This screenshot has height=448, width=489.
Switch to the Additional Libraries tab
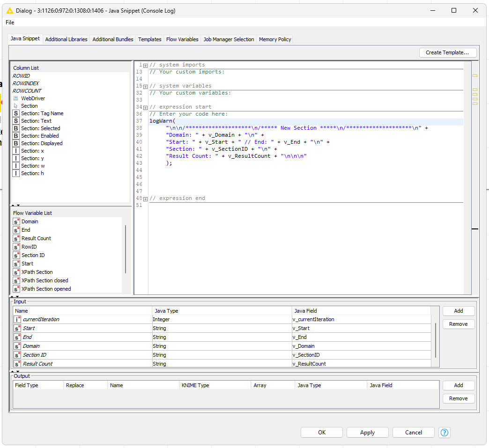tap(66, 39)
